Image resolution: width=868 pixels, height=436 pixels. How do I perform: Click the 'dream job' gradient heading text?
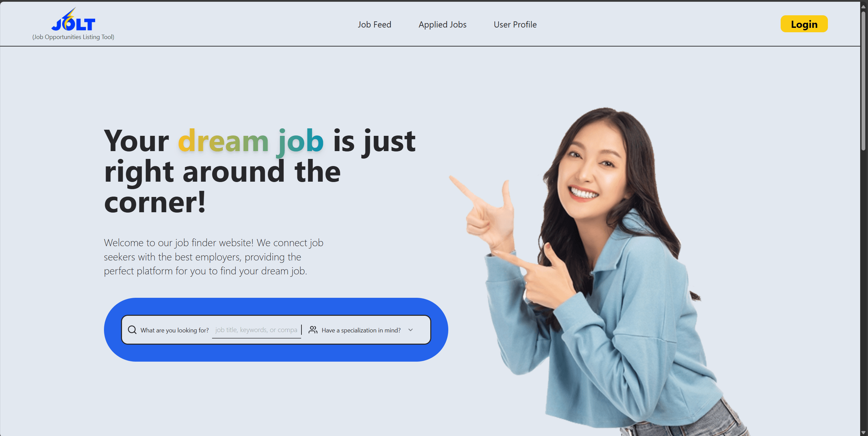251,141
